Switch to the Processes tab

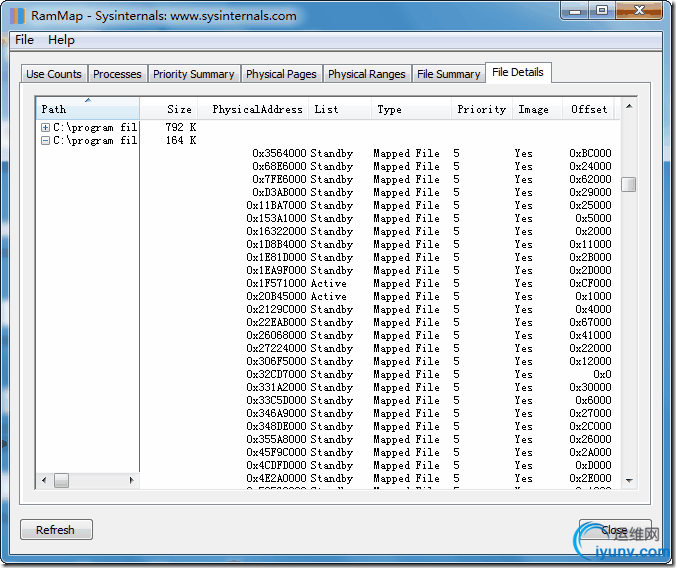117,74
